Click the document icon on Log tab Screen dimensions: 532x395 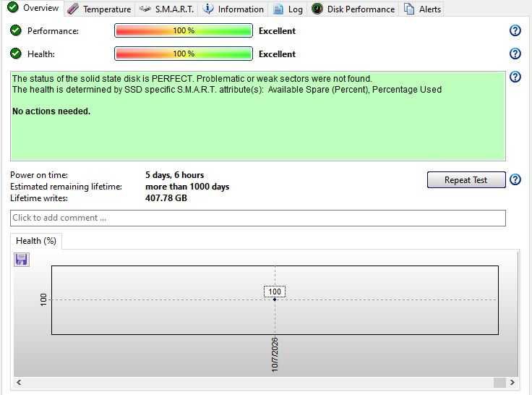[278, 9]
